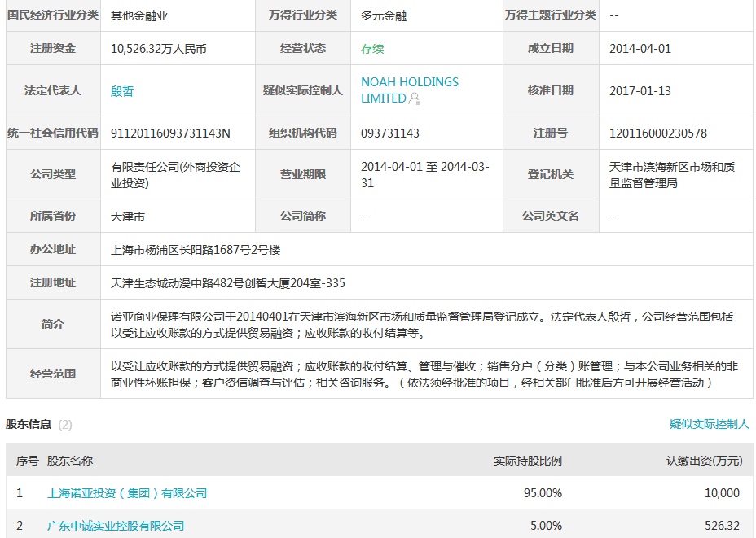The image size is (756, 538).
Task: Open shareholder 广东中诚实业控股有限公司
Action: coord(116,526)
